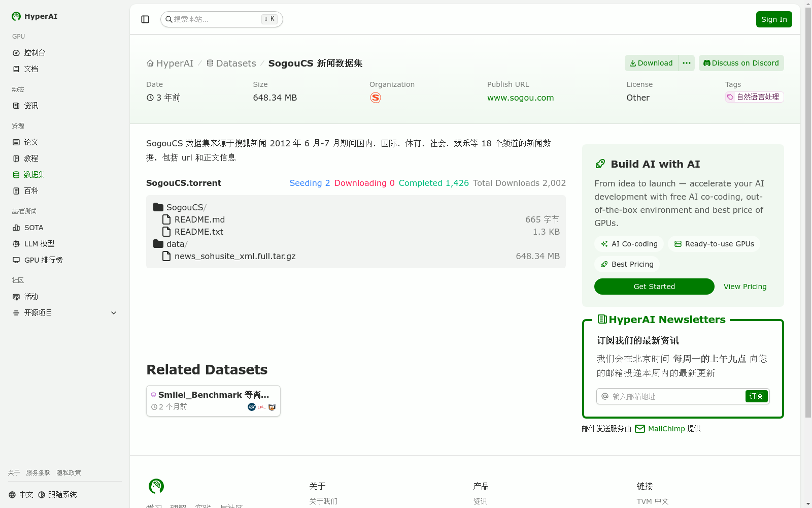Click the rocket icon beside Build AI
Viewport: 812px width, 508px height.
600,164
